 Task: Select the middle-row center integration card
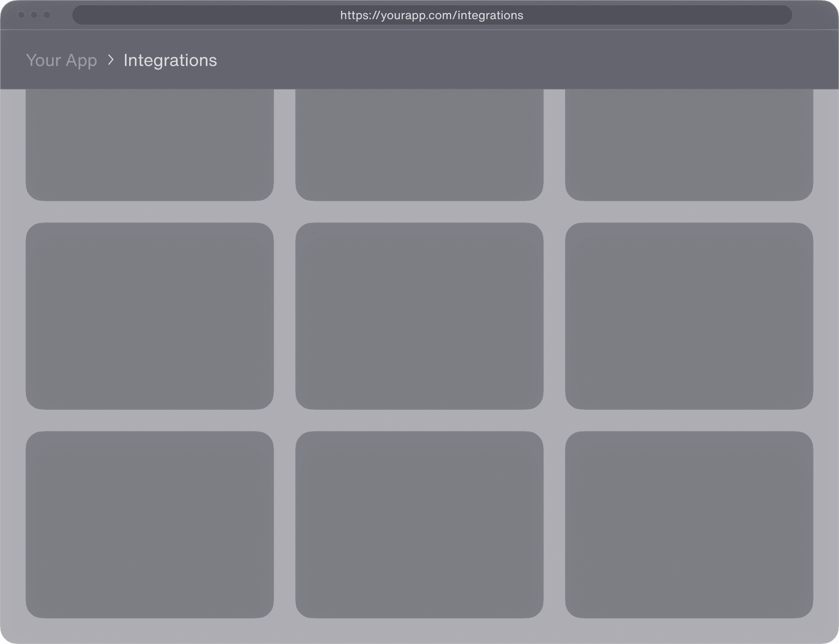pyautogui.click(x=419, y=316)
